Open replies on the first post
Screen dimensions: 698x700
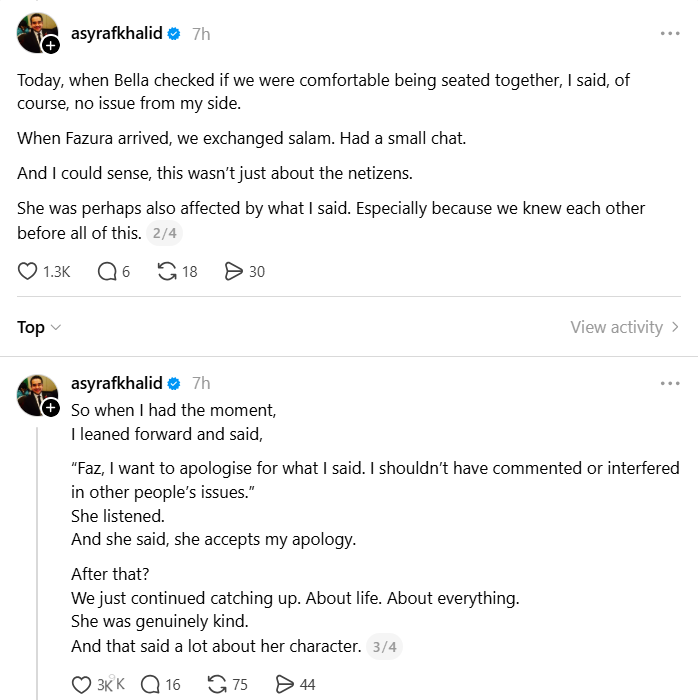(x=107, y=271)
